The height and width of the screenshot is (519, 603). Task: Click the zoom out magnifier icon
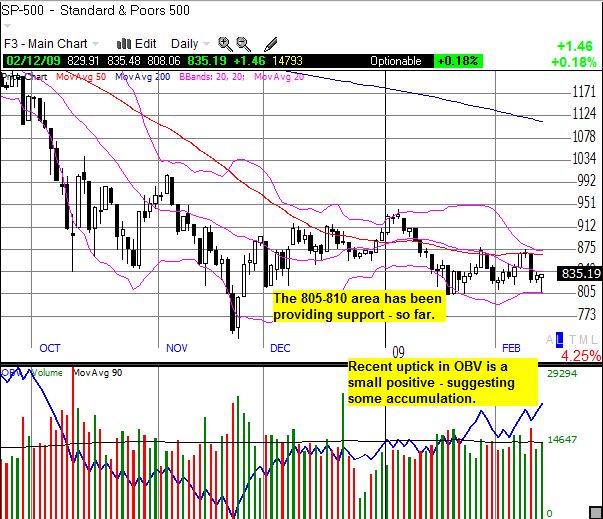pyautogui.click(x=243, y=44)
